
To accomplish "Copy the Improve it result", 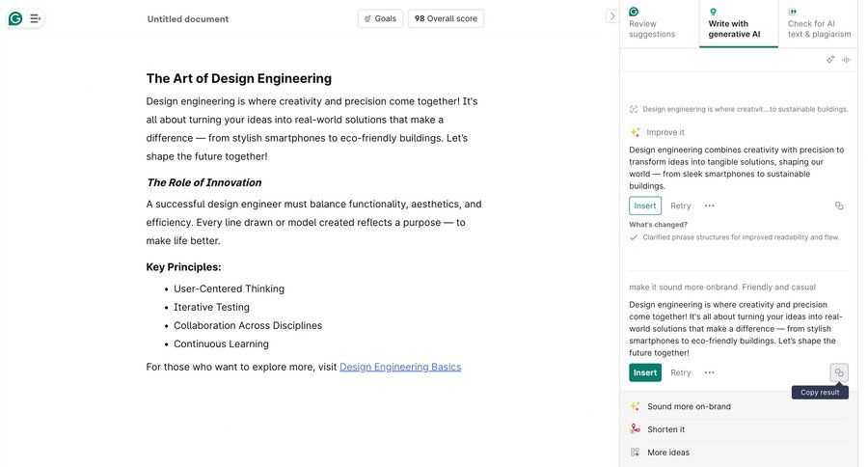I will [839, 206].
